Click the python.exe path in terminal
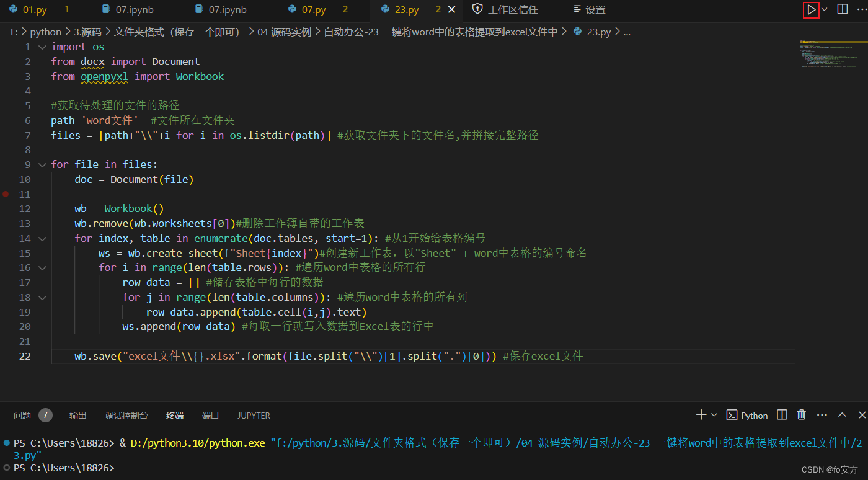868x480 pixels. click(x=198, y=443)
